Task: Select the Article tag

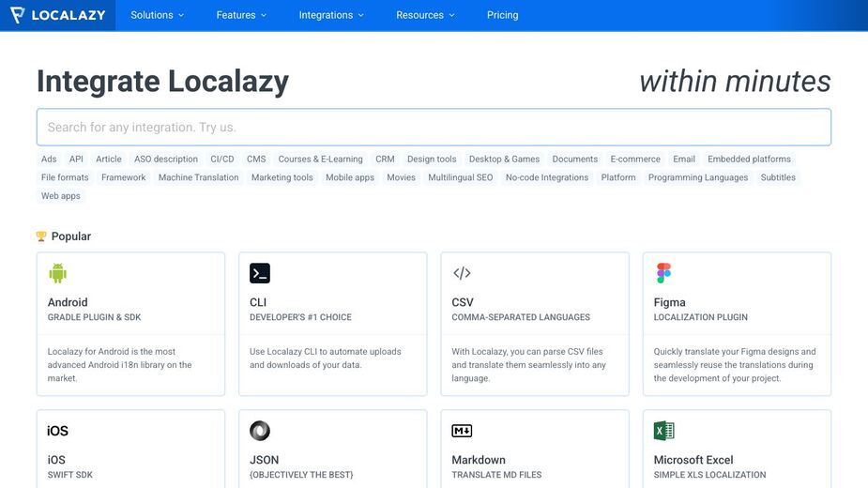Action: pos(109,159)
